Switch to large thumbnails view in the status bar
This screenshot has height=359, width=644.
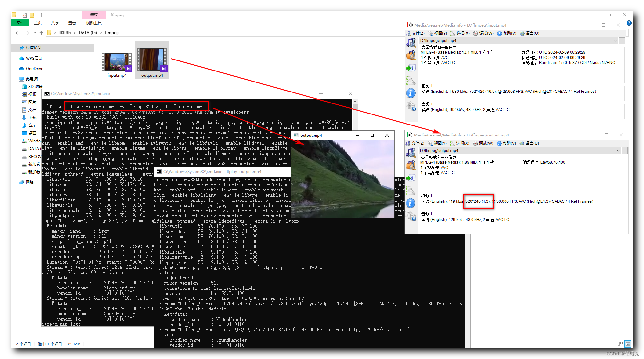[x=628, y=343]
